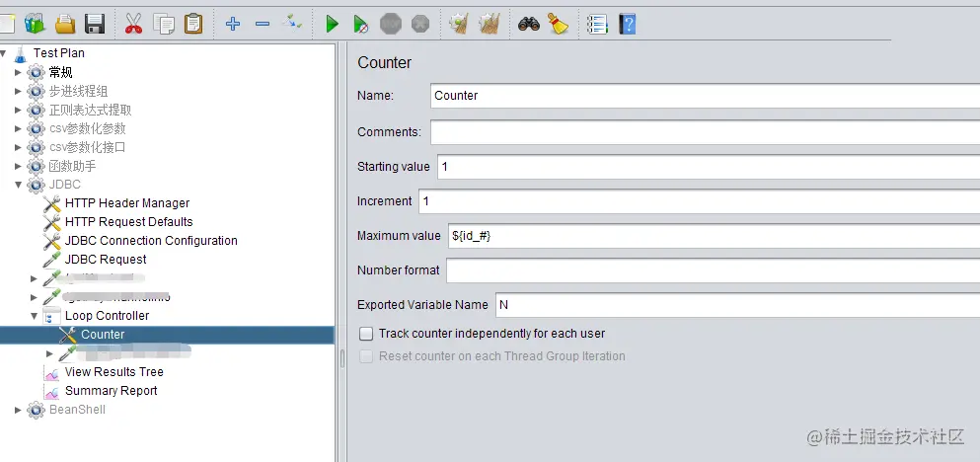Expand the csv参数化参数 node
Image resolution: width=980 pixels, height=462 pixels.
click(x=18, y=128)
